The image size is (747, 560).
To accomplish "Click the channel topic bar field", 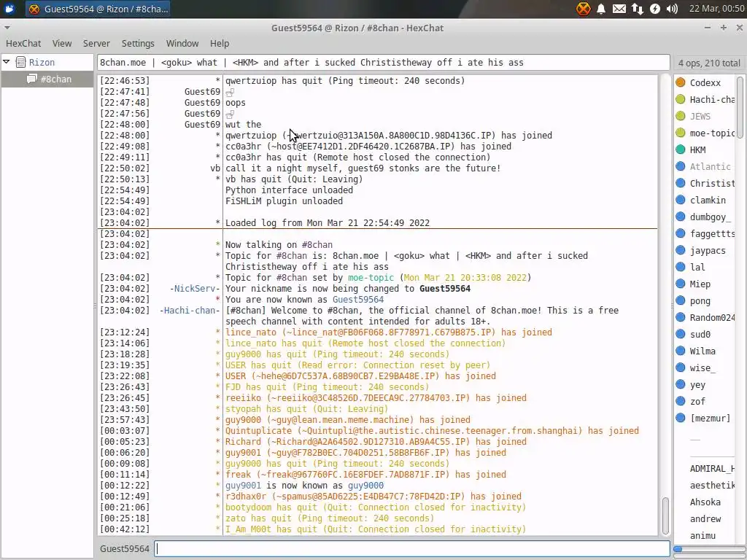I will point(384,63).
